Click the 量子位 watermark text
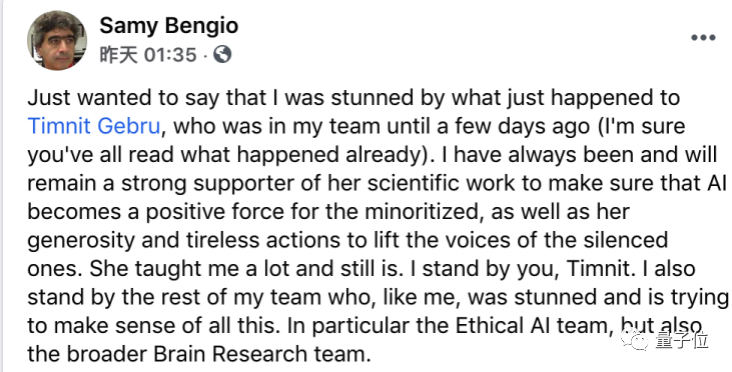732x372 pixels. pos(682,339)
